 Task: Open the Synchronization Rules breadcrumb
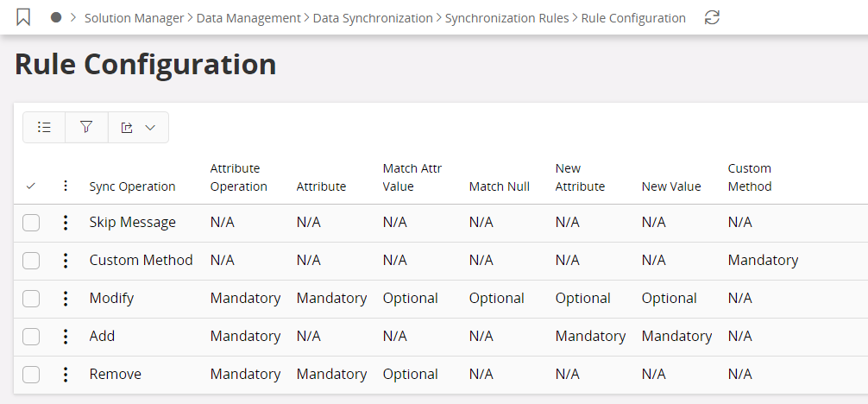(506, 18)
